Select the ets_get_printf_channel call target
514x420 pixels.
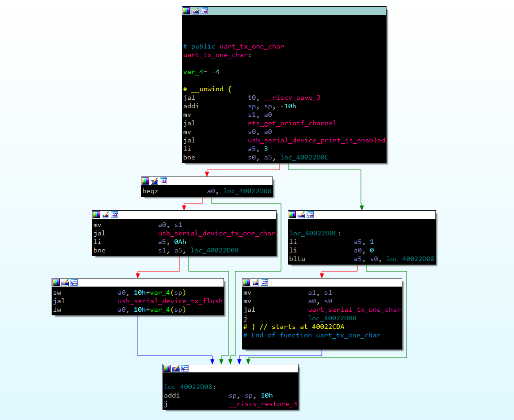(292, 123)
